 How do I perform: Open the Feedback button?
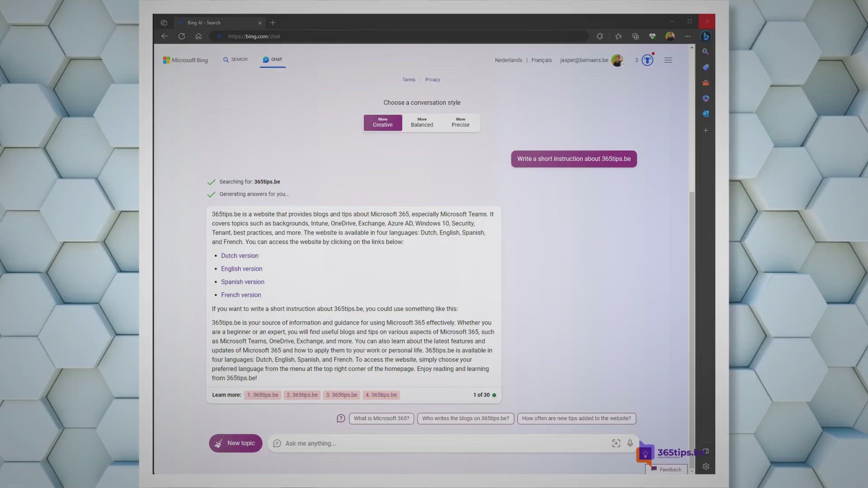[x=666, y=469]
